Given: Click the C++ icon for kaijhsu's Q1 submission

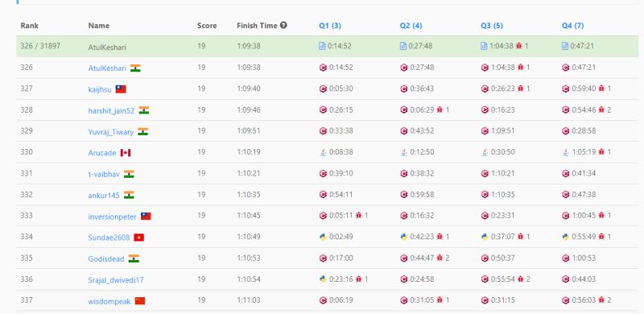Looking at the screenshot, I should point(323,89).
